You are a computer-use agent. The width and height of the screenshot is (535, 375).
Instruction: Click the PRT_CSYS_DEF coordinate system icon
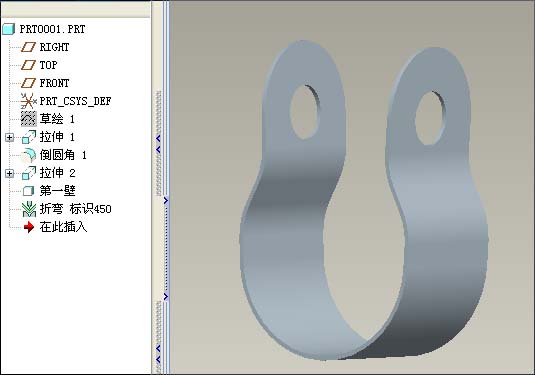(29, 101)
